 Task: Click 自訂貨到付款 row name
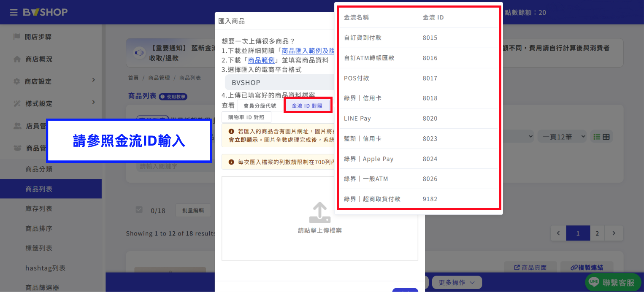(363, 38)
